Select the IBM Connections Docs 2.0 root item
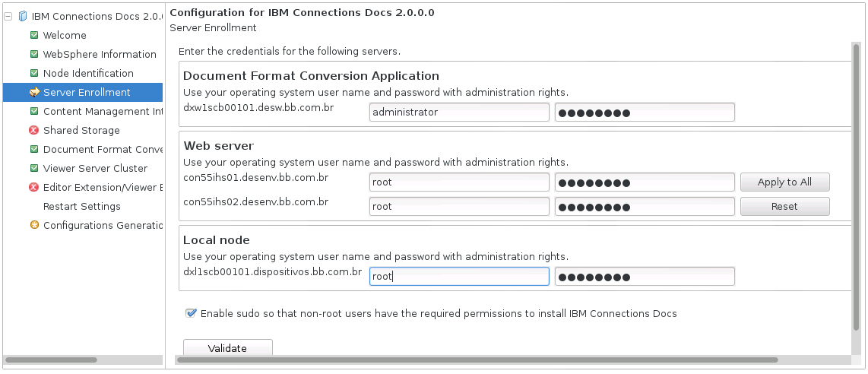This screenshot has width=868, height=374. [x=97, y=16]
